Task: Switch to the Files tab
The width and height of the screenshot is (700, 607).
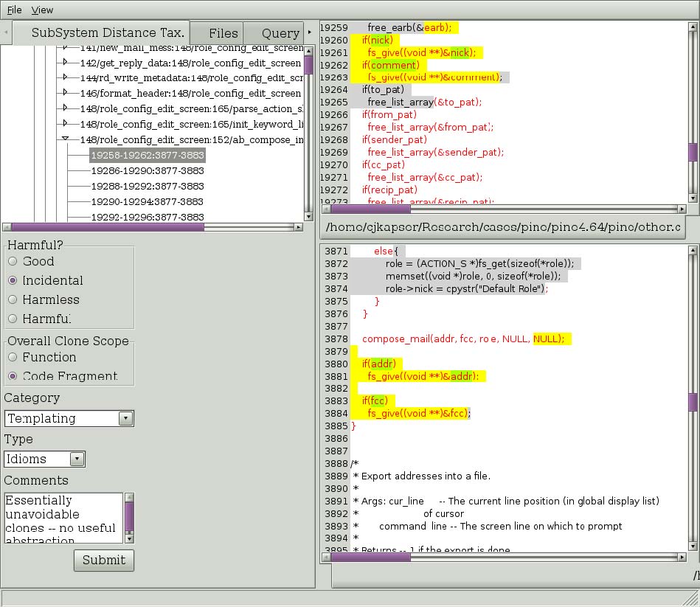Action: (x=218, y=33)
